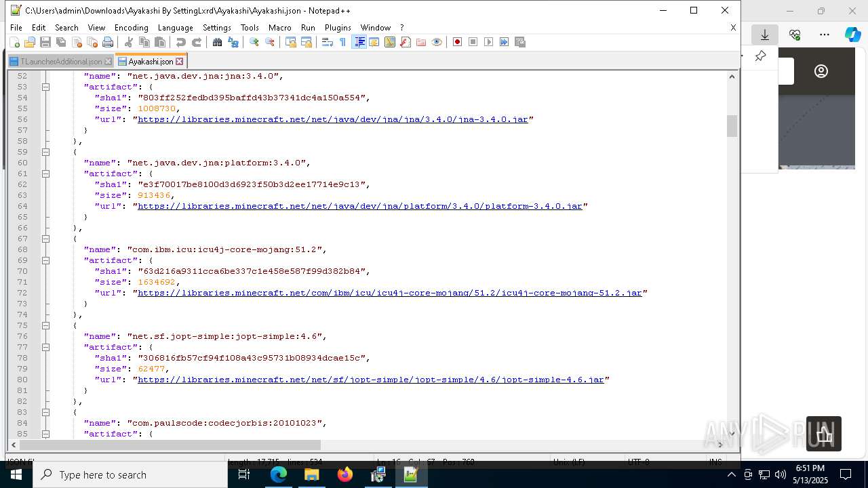Open the Encoding menu

pyautogui.click(x=131, y=28)
